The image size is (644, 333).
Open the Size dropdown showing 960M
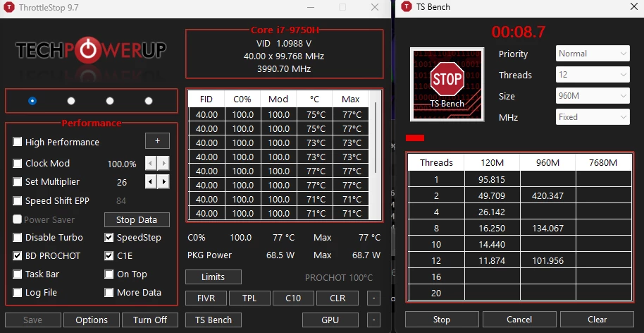pyautogui.click(x=593, y=96)
